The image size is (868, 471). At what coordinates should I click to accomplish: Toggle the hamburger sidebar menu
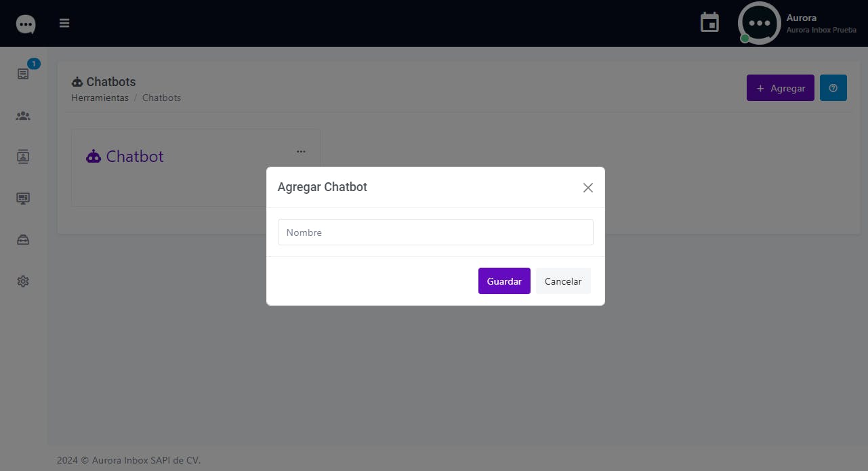point(64,23)
